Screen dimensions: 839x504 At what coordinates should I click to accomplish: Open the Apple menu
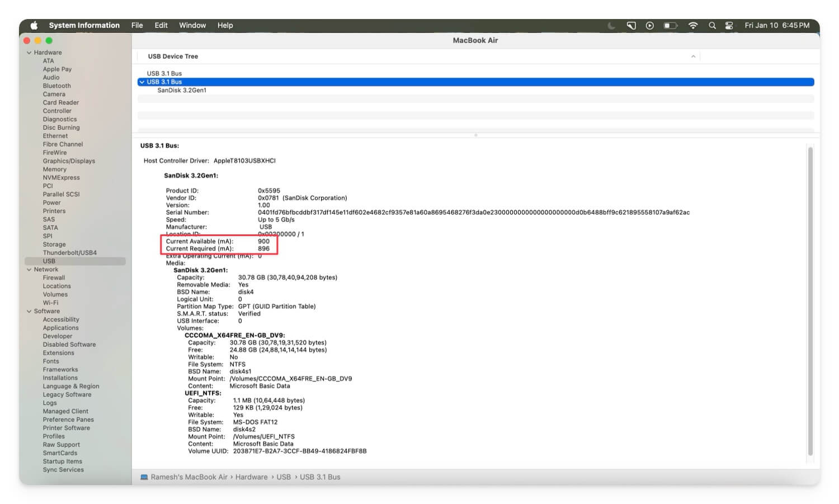point(34,25)
